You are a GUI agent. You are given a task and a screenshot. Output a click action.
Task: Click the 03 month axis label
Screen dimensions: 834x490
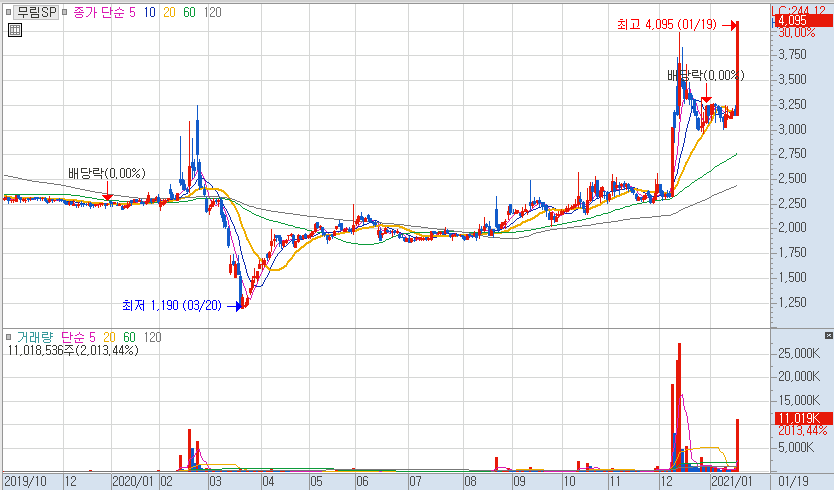[215, 481]
